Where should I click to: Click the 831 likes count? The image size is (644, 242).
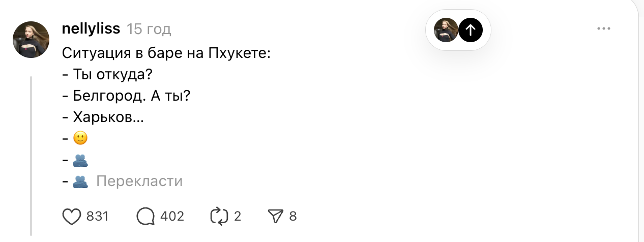(x=97, y=217)
